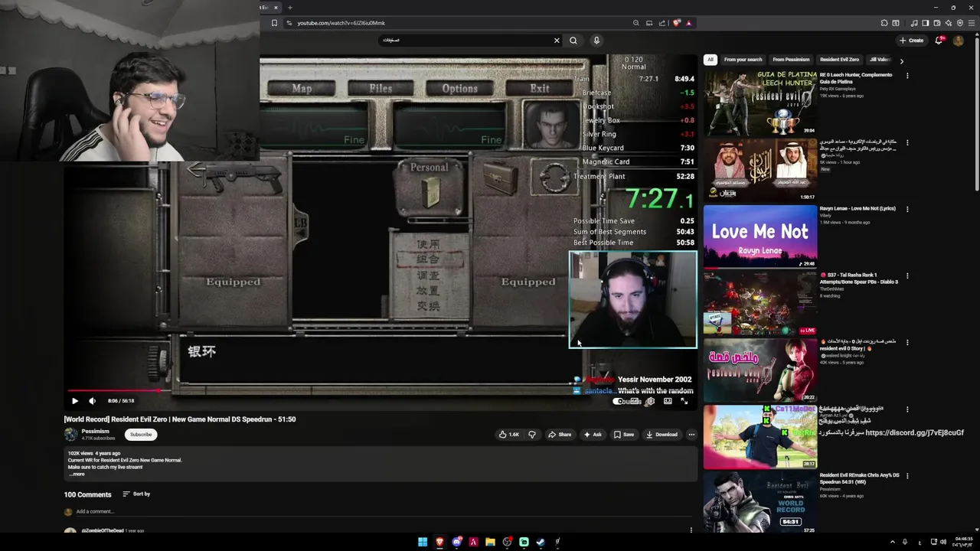
Task: Click the YouTube search magnifier button
Action: [573, 41]
